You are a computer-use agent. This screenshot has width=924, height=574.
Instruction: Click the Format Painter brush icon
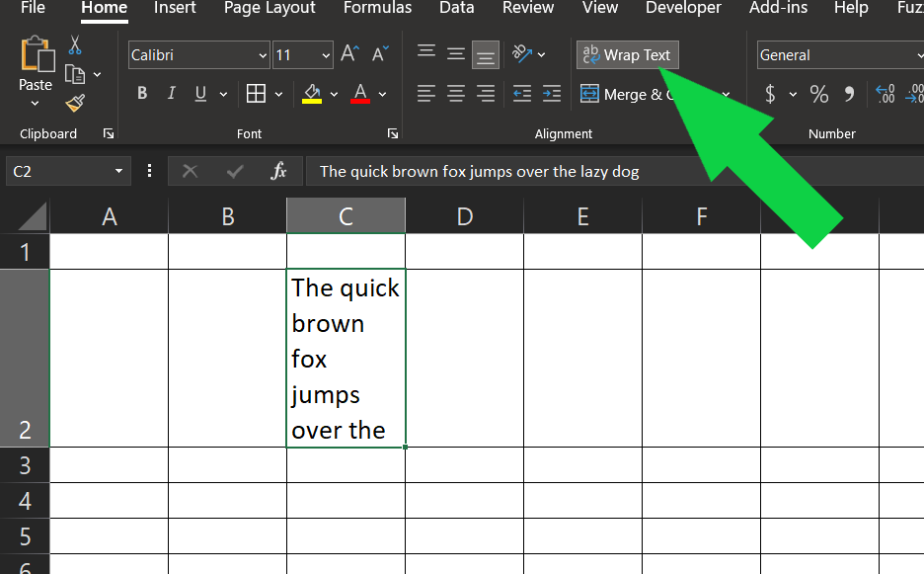75,103
